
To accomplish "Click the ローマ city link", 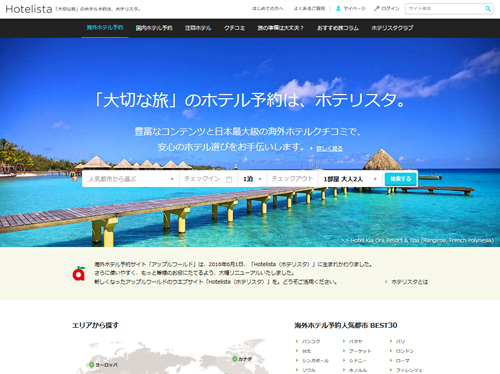I will point(403,361).
